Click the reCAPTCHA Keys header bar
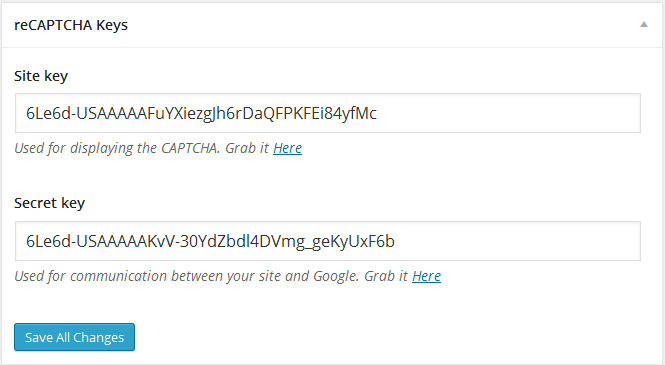665x365 pixels. coord(332,25)
